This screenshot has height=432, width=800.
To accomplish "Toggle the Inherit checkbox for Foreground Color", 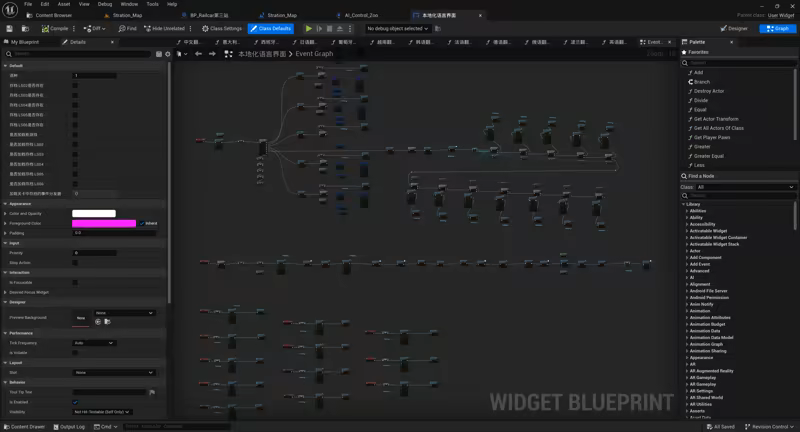I will [141, 223].
